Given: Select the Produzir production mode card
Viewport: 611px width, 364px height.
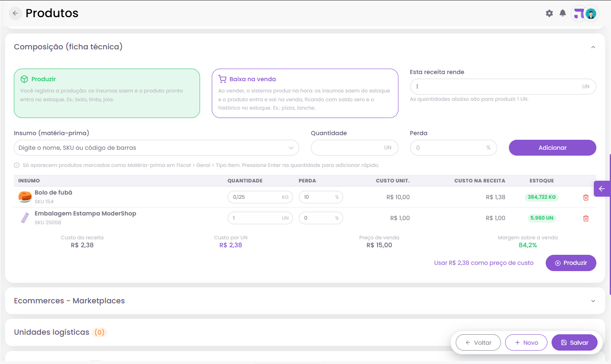Looking at the screenshot, I should [107, 93].
